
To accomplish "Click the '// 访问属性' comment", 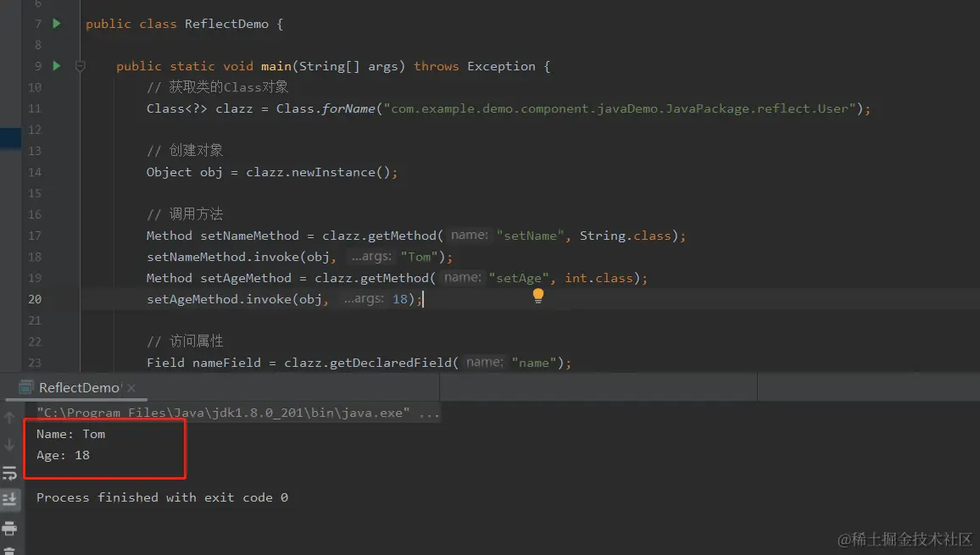I will coord(184,341).
